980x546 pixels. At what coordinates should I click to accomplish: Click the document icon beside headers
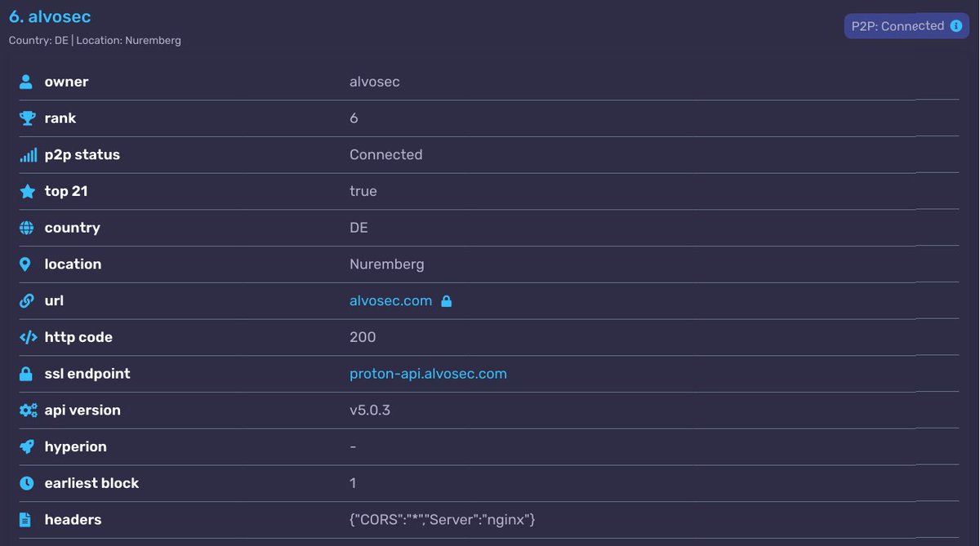pos(25,520)
